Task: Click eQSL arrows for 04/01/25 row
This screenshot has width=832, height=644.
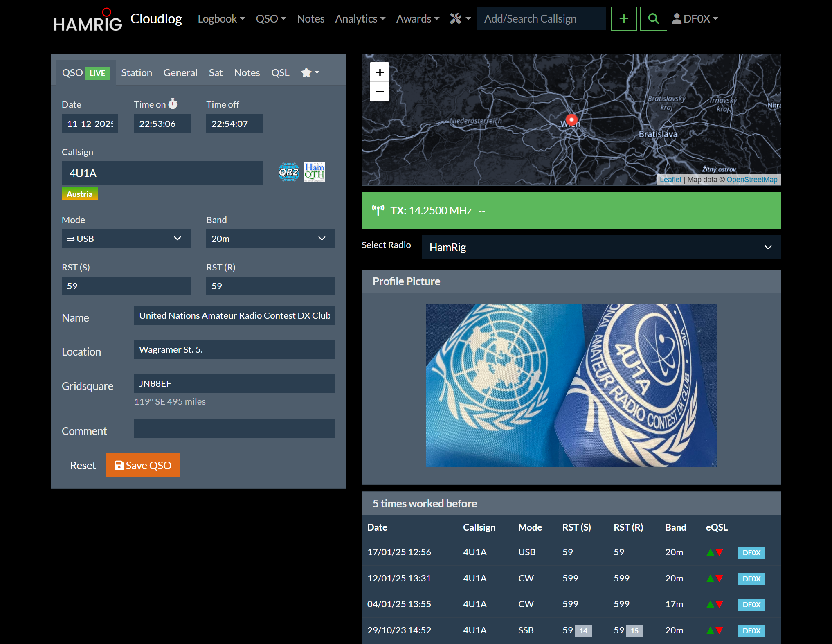Action: pos(715,604)
